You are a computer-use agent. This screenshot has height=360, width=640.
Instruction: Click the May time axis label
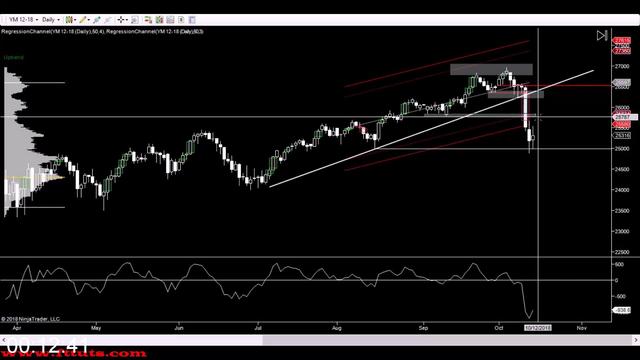tap(96, 328)
